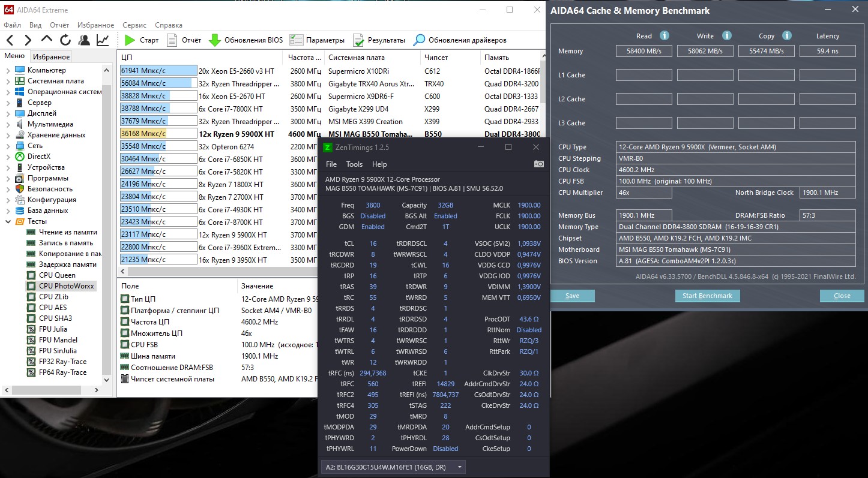Image resolution: width=868 pixels, height=478 pixels.
Task: Click Обновления BIOS toolbar button
Action: (x=246, y=40)
